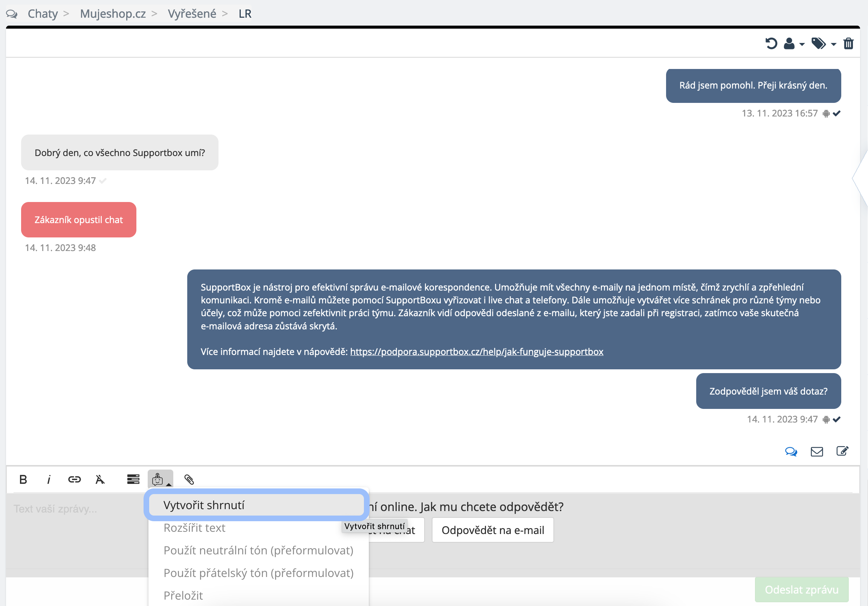Delete the chat with trash icon

coord(849,43)
